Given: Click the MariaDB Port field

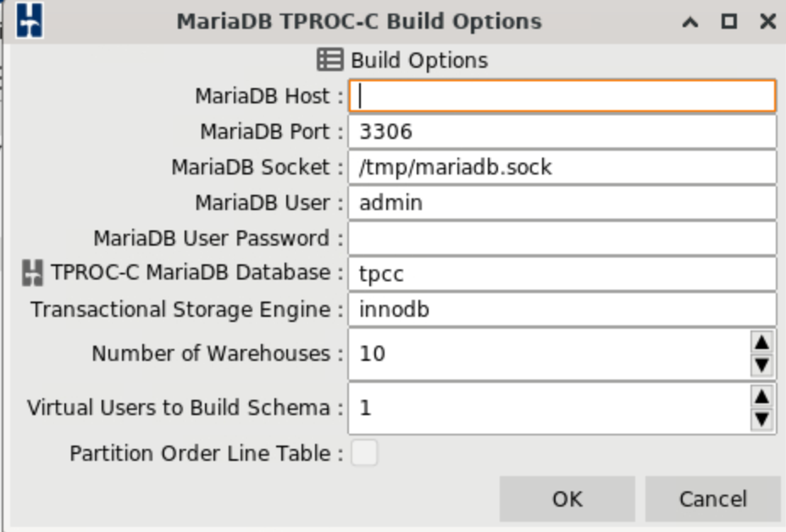Looking at the screenshot, I should [562, 131].
